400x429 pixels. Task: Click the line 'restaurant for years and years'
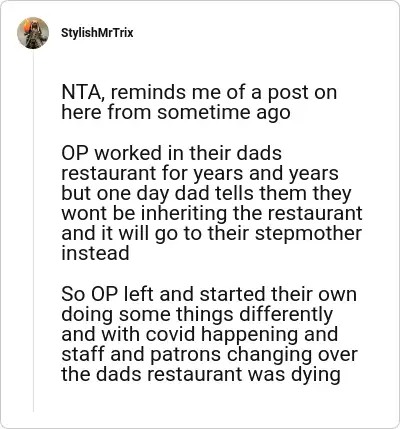click(x=200, y=173)
